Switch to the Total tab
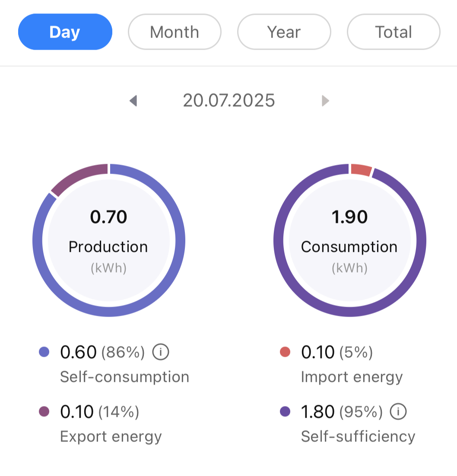This screenshot has height=476, width=457. pyautogui.click(x=394, y=32)
